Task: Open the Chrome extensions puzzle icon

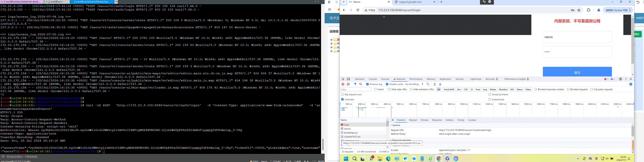Action: 589,10
